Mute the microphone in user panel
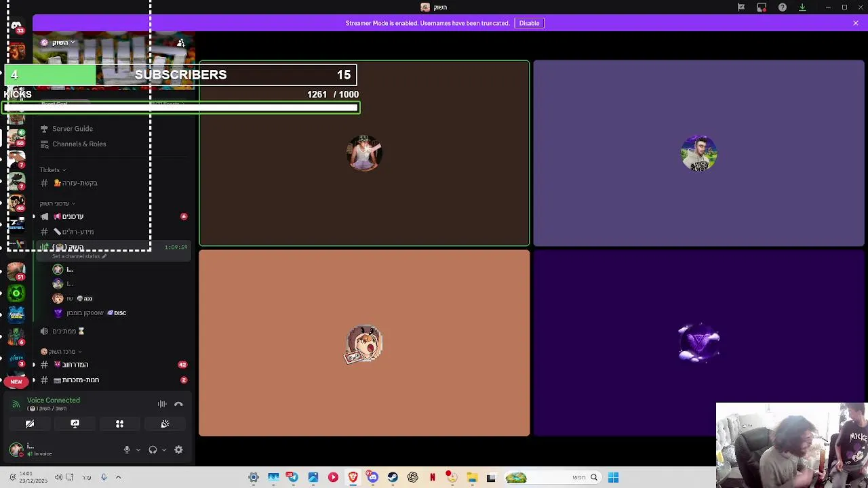 (x=126, y=449)
